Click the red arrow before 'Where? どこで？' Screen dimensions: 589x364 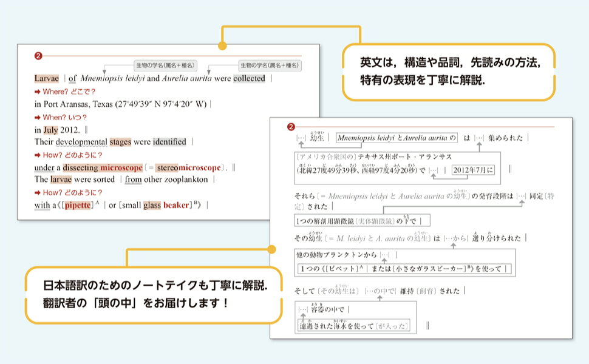tap(37, 92)
